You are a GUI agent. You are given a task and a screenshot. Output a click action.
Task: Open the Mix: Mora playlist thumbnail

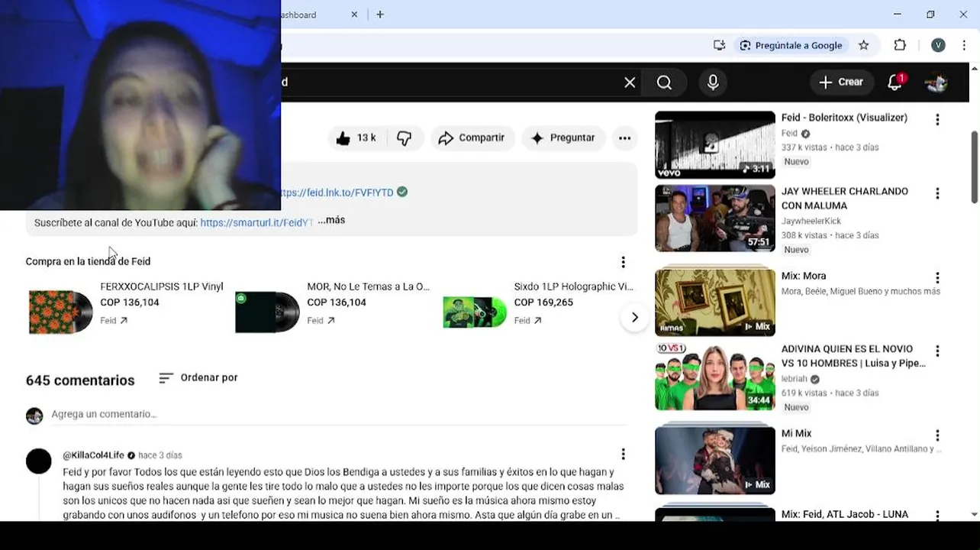(715, 302)
